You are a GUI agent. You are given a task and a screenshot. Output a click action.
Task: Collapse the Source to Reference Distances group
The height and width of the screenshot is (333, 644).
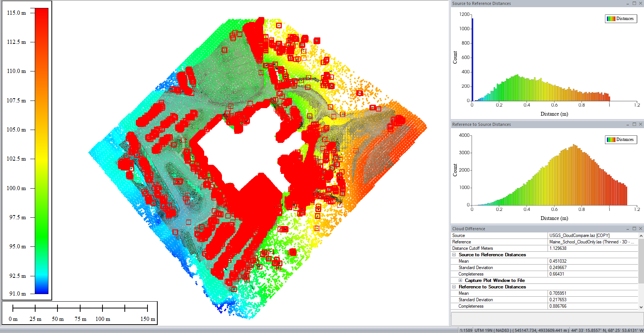pos(454,255)
